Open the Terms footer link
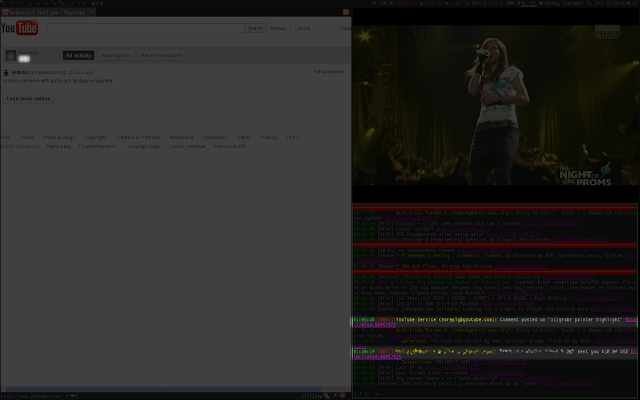 (293, 138)
